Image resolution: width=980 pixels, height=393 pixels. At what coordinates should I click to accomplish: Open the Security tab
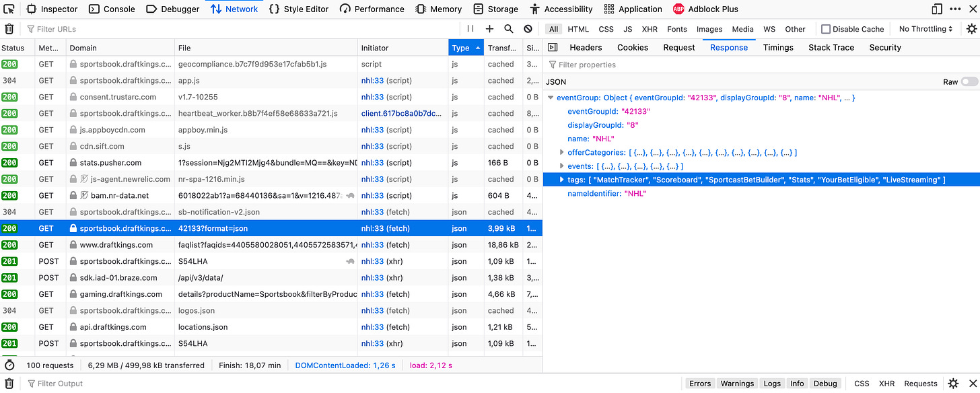(885, 47)
